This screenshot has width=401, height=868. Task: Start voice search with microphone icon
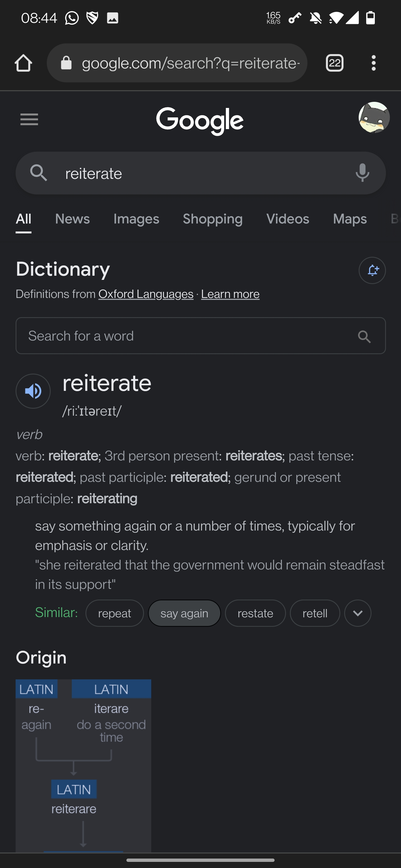coord(362,173)
